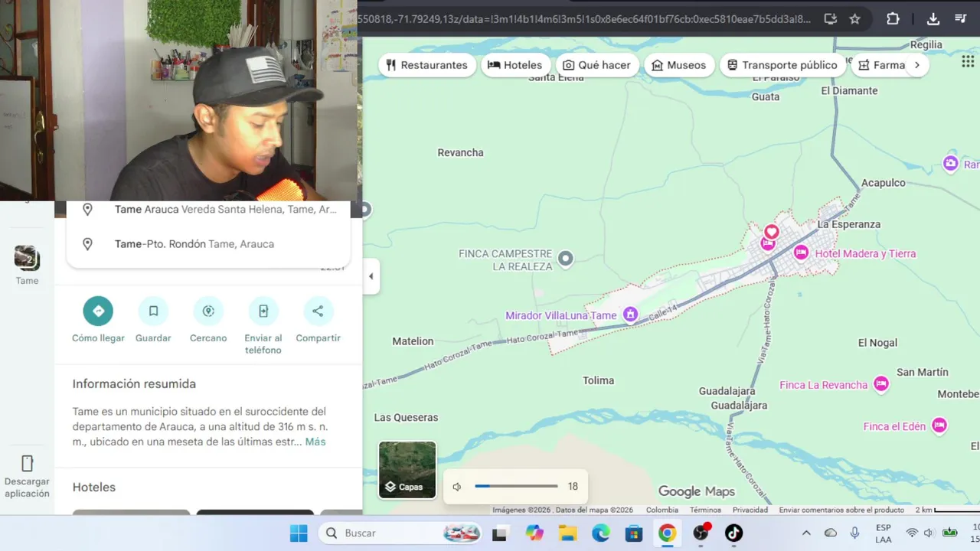
Task: Open the OBS Studio taskbar icon
Action: (x=701, y=533)
